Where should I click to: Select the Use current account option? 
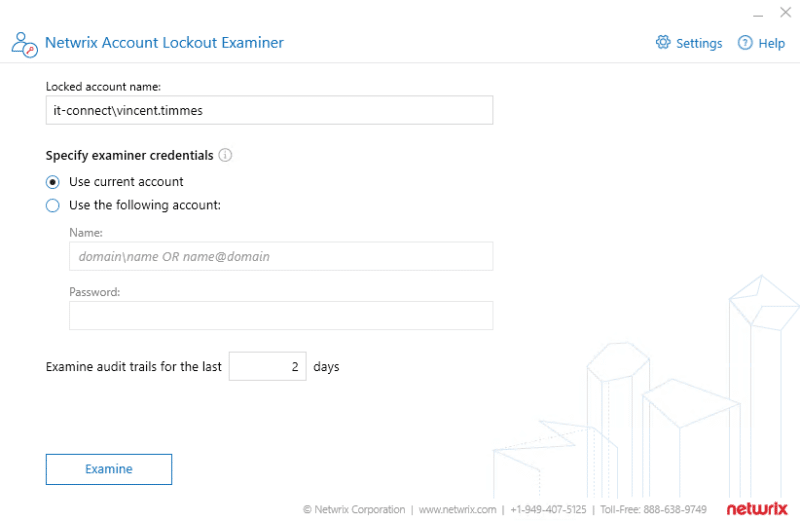[x=53, y=182]
